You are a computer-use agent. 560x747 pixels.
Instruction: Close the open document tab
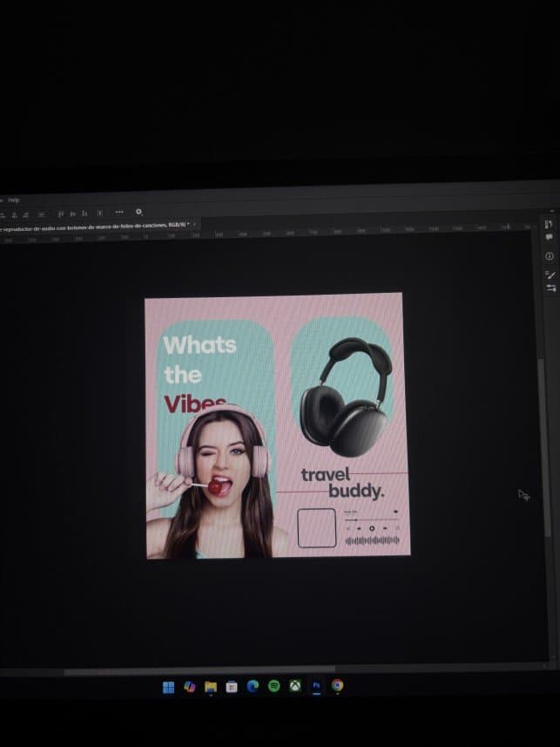(195, 223)
